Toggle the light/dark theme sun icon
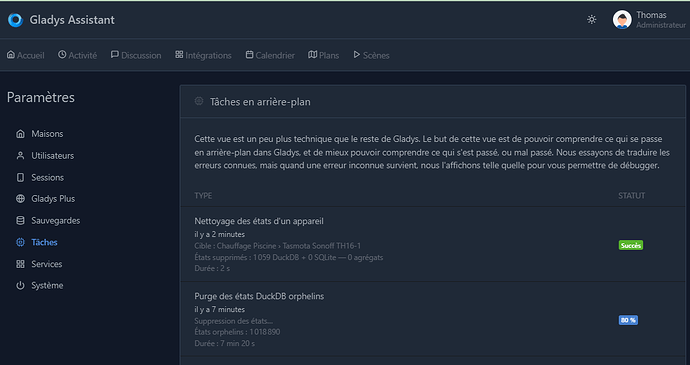 tap(591, 19)
